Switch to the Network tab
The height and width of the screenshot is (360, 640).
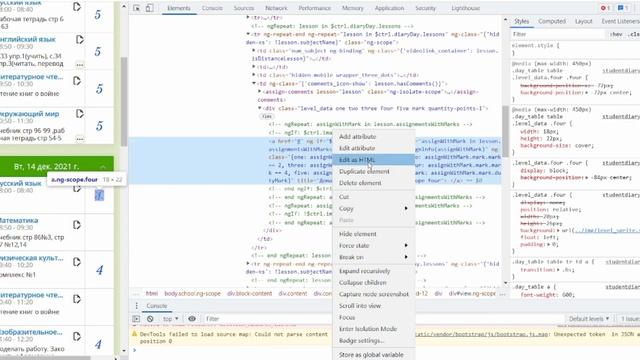tap(276, 8)
